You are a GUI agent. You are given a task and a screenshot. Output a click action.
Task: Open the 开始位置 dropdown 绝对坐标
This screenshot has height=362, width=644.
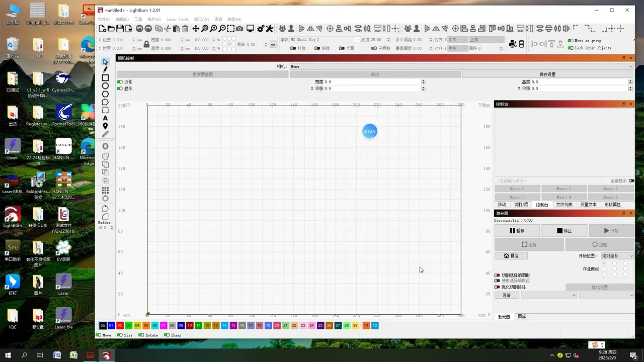[x=618, y=256]
